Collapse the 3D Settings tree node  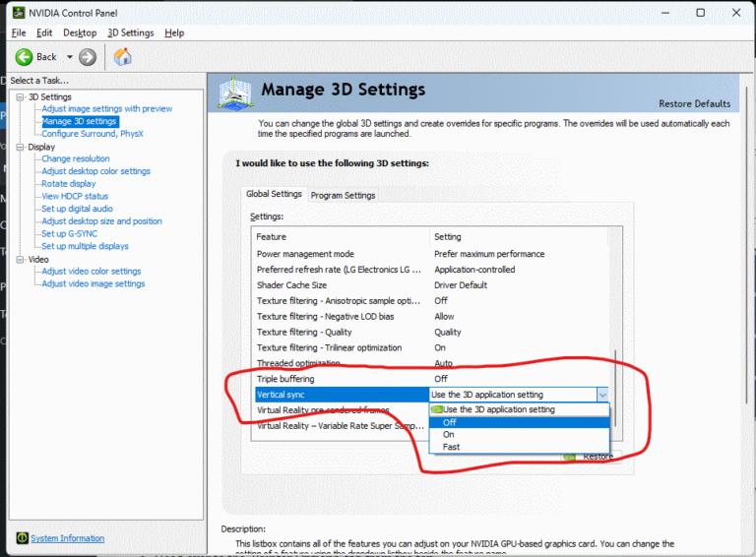click(20, 96)
